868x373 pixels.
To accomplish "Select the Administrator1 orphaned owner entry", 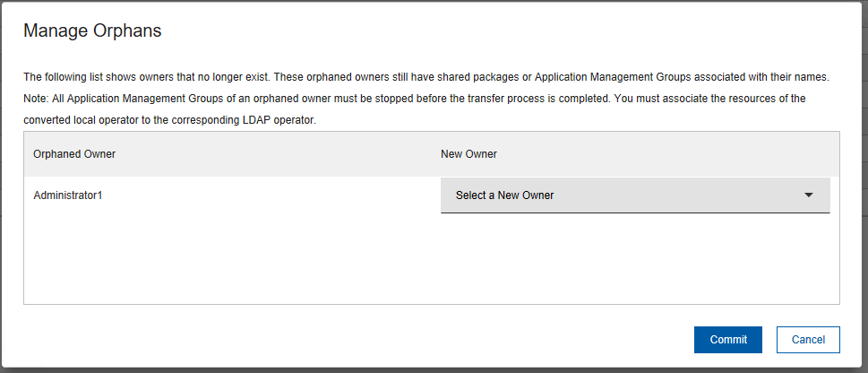I will point(68,195).
